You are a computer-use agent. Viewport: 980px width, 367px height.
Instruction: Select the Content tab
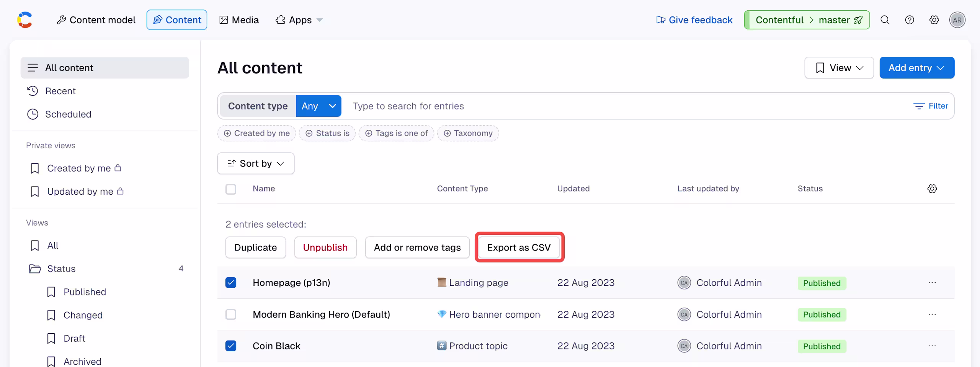[177, 20]
